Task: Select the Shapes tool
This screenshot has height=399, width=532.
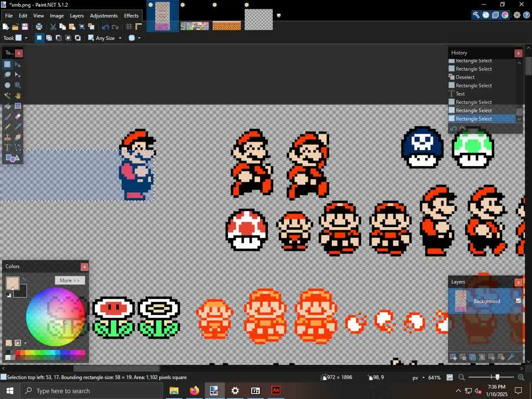Action: [12, 158]
